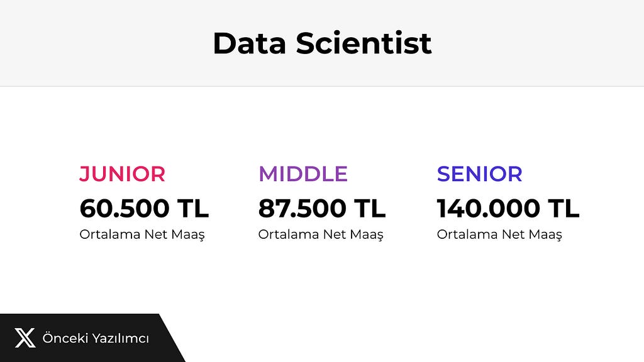Click the TL unit after 140.000
The width and height of the screenshot is (644, 362).
(563, 208)
